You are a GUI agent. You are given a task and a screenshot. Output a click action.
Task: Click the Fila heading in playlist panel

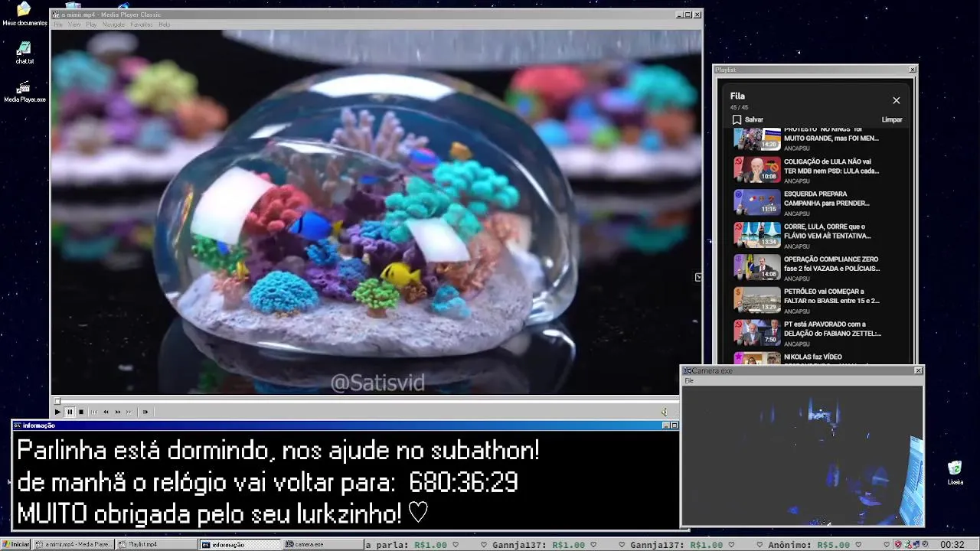tap(737, 96)
